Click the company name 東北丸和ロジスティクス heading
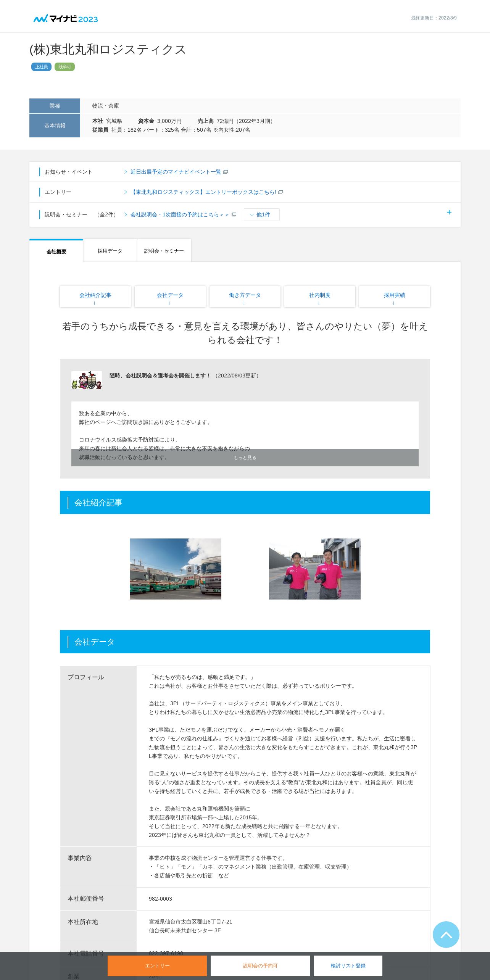This screenshot has height=980, width=490. pyautogui.click(x=108, y=50)
